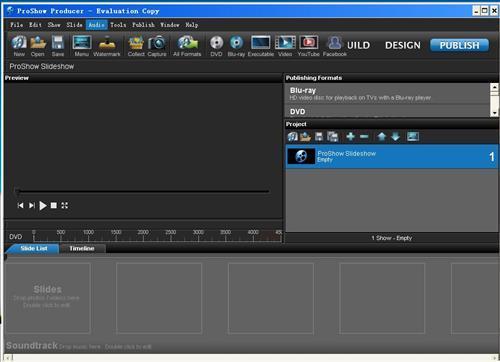Open the Show menu
This screenshot has height=362, width=500.
(x=54, y=25)
